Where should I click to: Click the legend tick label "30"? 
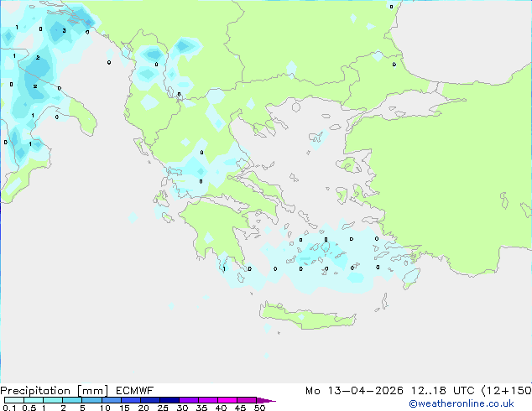[x=182, y=408]
